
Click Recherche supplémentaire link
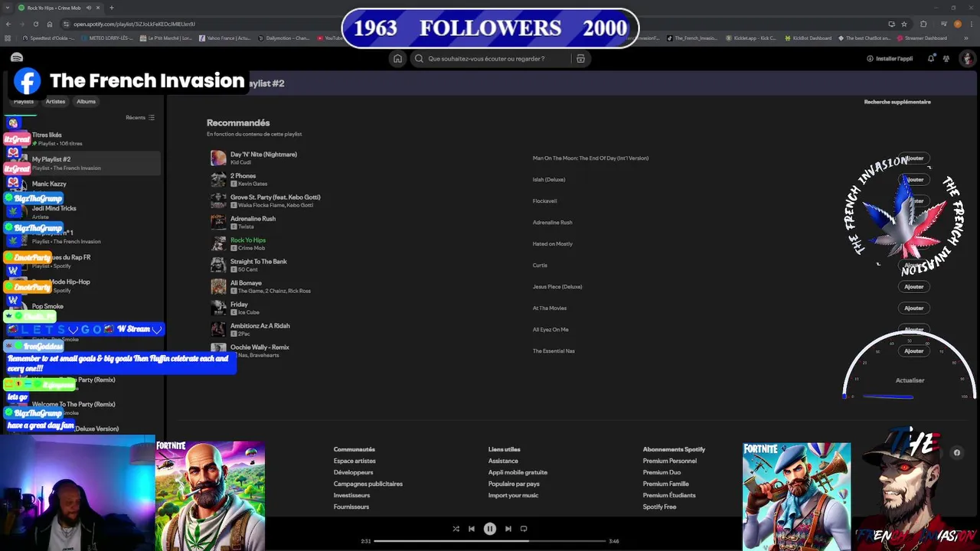(897, 102)
